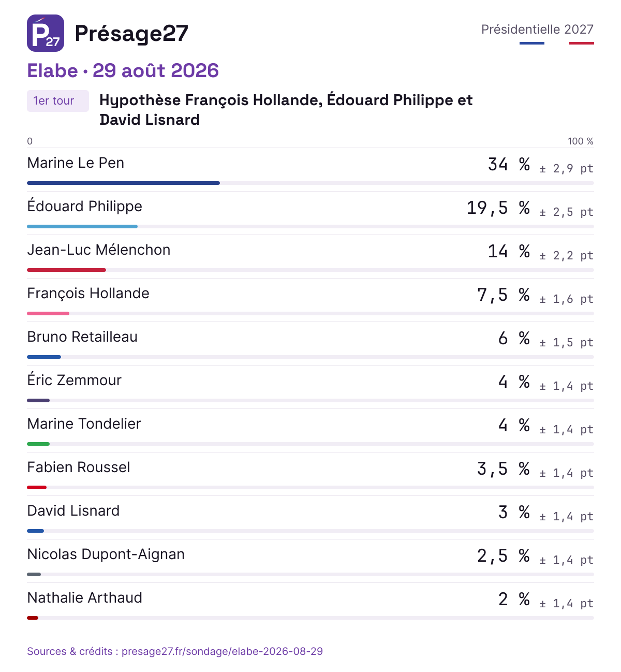Screen dimensions: 621x672
Task: Click the Présidentielle 2027 label
Action: (537, 30)
